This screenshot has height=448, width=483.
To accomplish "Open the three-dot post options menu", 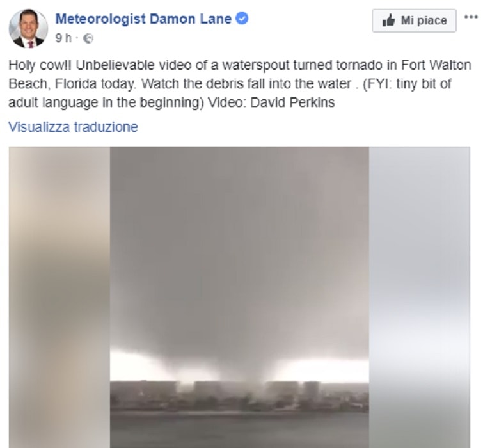I will 471,17.
